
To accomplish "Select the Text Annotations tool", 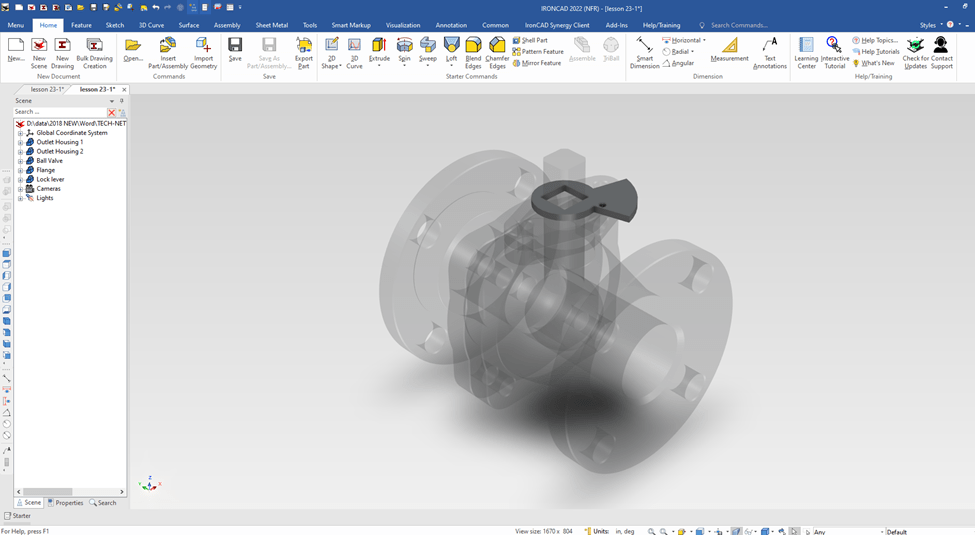I will coord(770,46).
